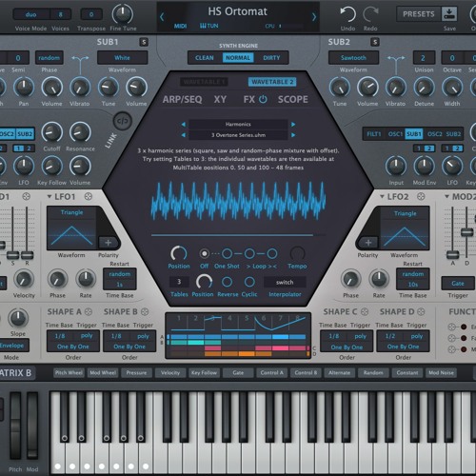The height and width of the screenshot is (476, 476).
Task: Save preset with the download icon
Action: (x=449, y=14)
